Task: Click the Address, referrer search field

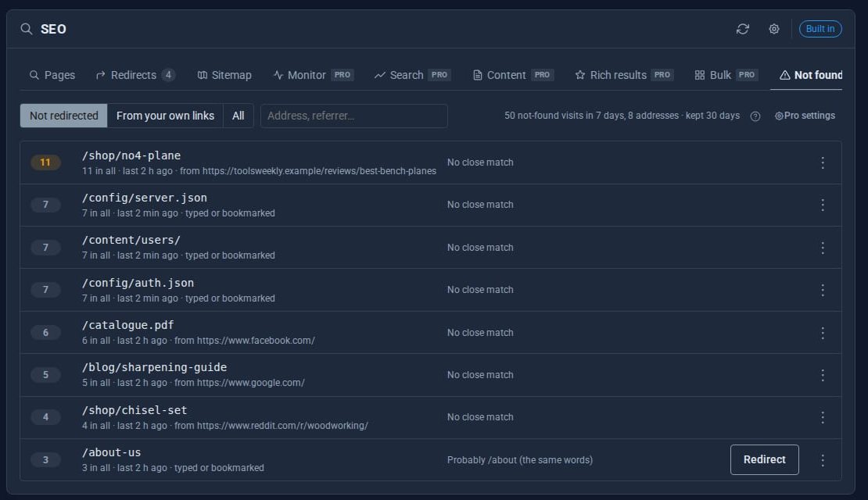Action: [x=353, y=116]
